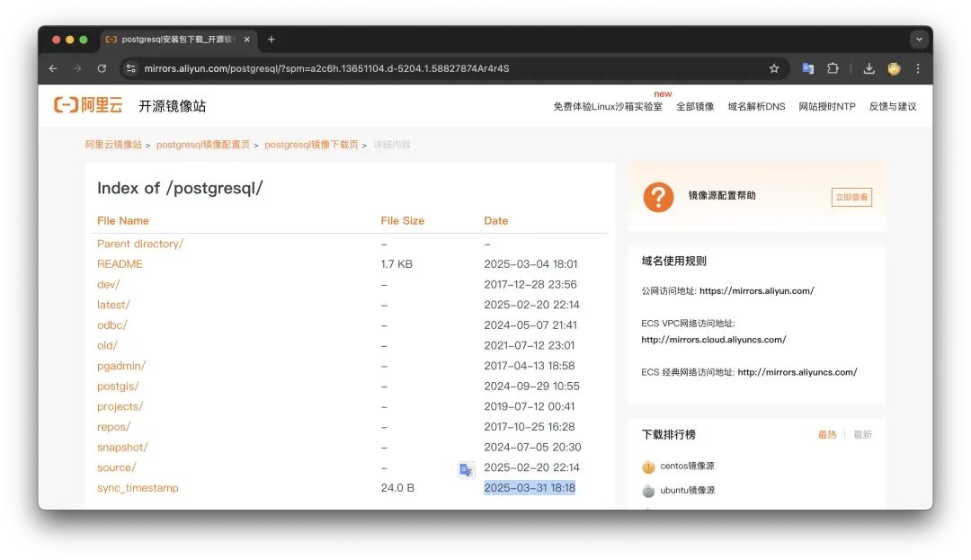Click the README size value 1.7 KB
Screen dimensions: 971x560
pos(396,264)
